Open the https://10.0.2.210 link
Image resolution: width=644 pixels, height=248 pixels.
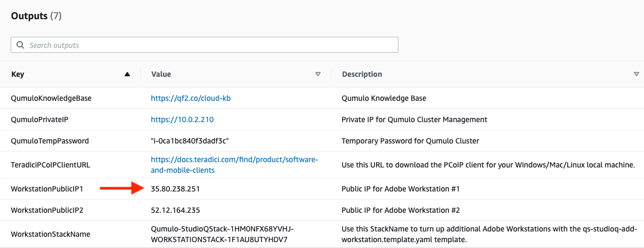182,119
